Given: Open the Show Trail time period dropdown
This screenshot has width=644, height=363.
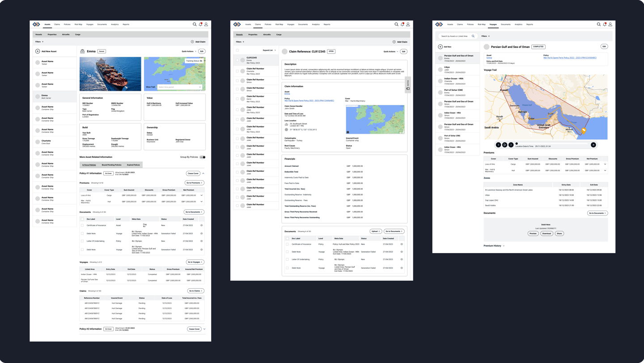Looking at the screenshot, I should point(179,87).
